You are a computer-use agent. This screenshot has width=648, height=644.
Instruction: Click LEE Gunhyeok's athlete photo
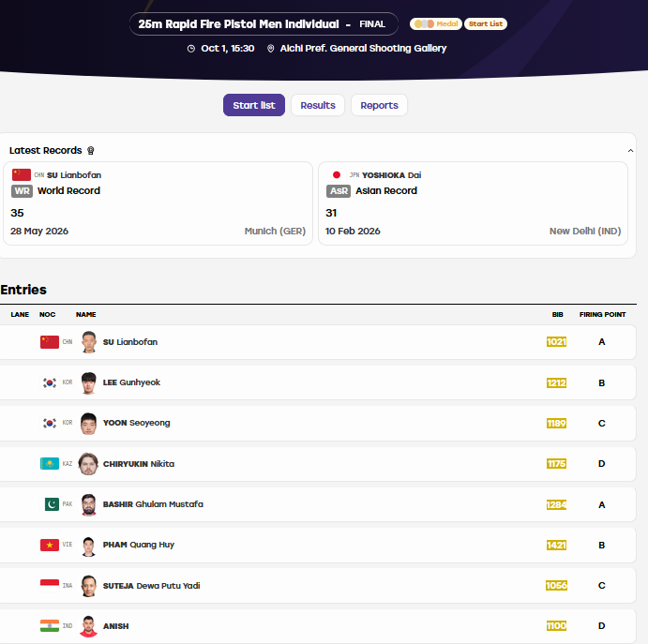click(x=88, y=382)
